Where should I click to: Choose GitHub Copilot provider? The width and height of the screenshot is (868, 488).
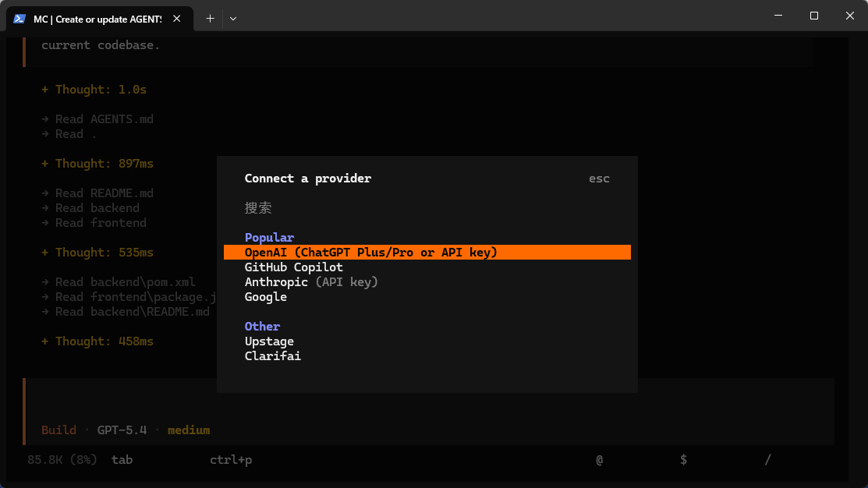(x=294, y=267)
